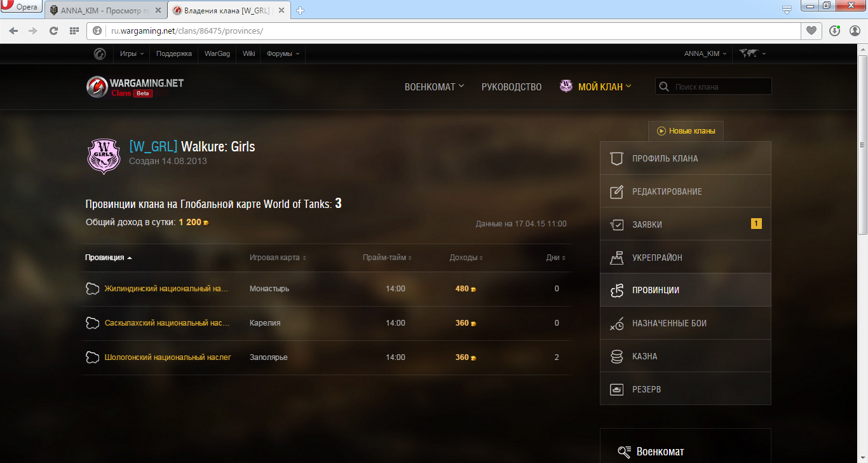Screen dimensions: 868x463
Task: Open the Speed Dial grid icon
Action: pos(74,31)
